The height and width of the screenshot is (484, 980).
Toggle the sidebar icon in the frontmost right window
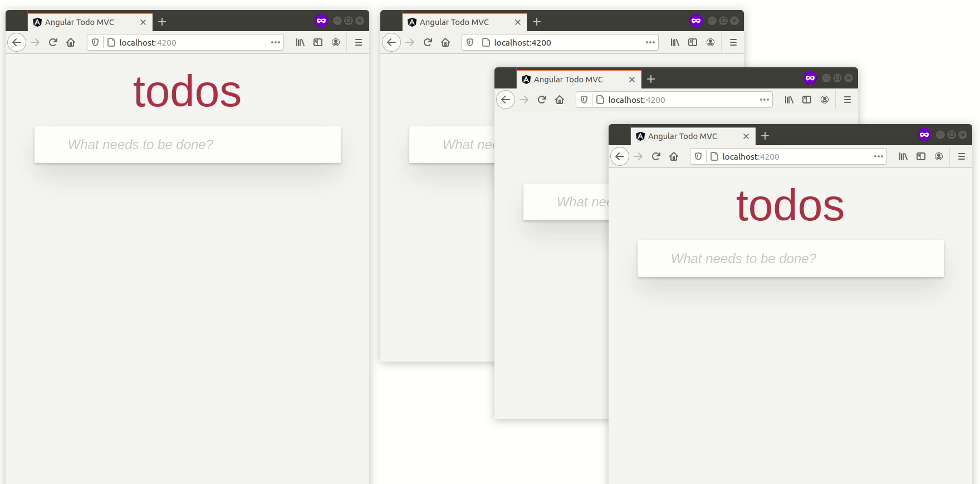pyautogui.click(x=921, y=156)
